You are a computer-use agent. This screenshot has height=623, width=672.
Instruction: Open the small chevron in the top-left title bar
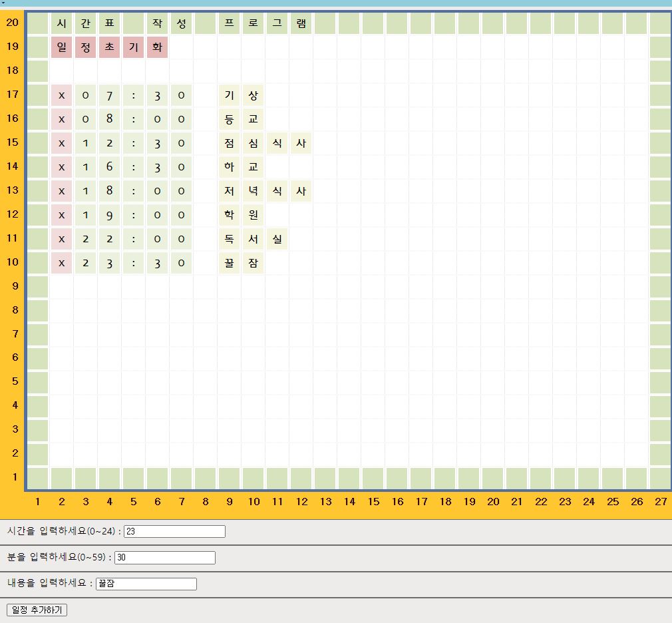click(3, 3)
